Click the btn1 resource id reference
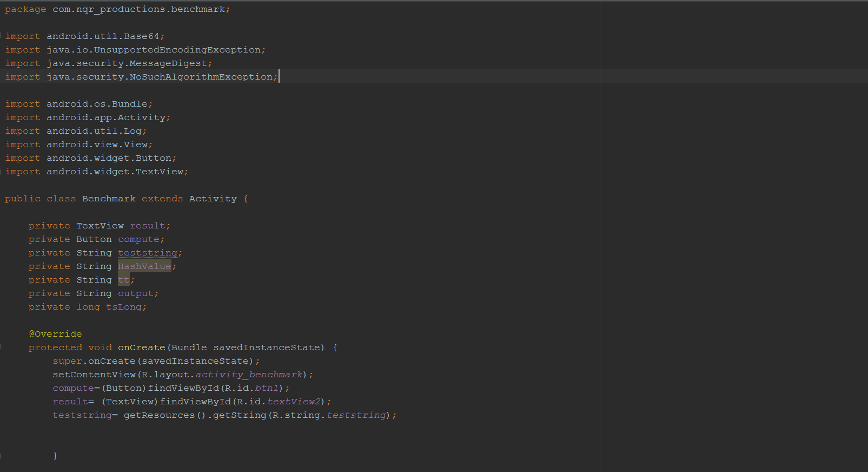Image resolution: width=868 pixels, height=472 pixels. coord(267,388)
